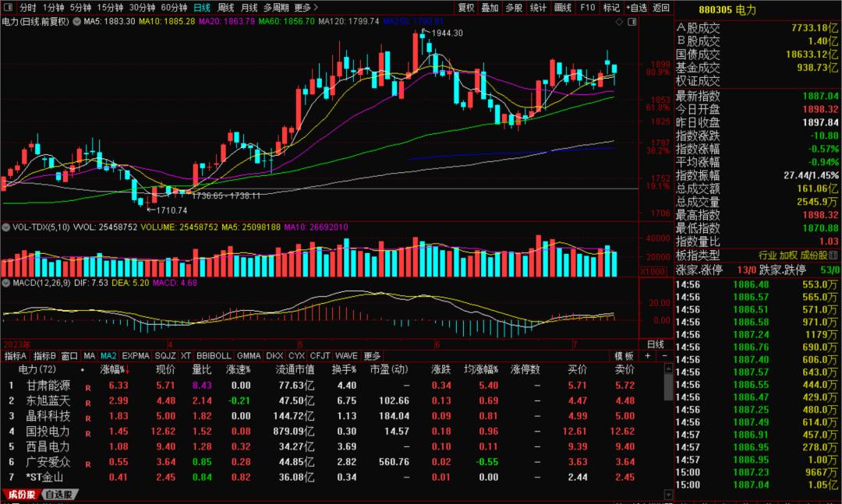Select the 1分钟 period

[x=53, y=8]
